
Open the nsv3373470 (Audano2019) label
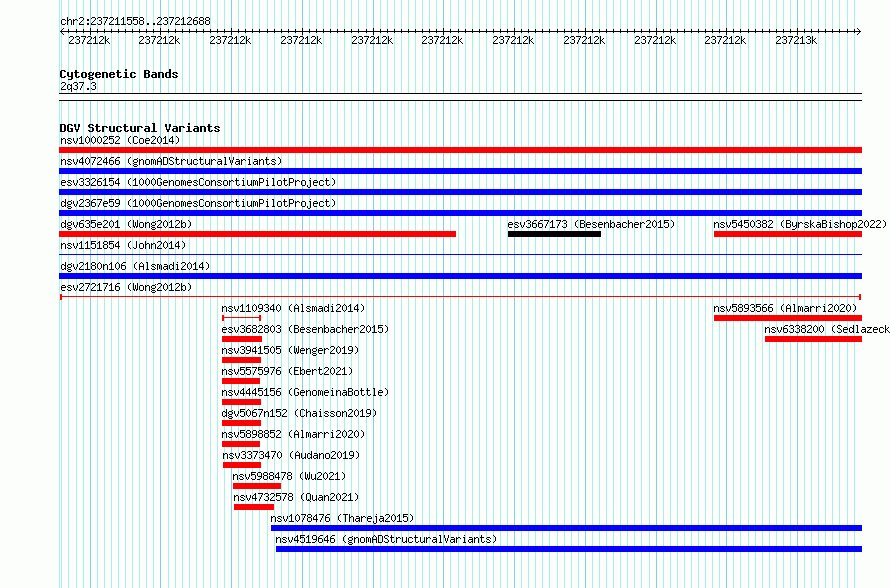(291, 455)
